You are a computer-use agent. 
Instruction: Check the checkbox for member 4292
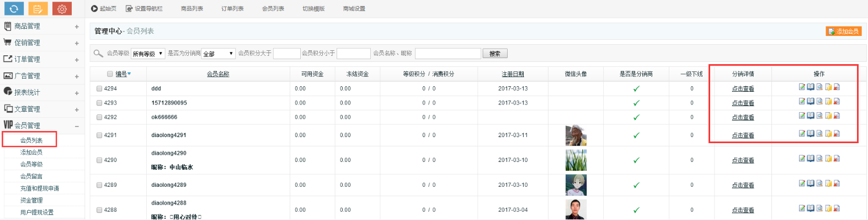coord(99,117)
